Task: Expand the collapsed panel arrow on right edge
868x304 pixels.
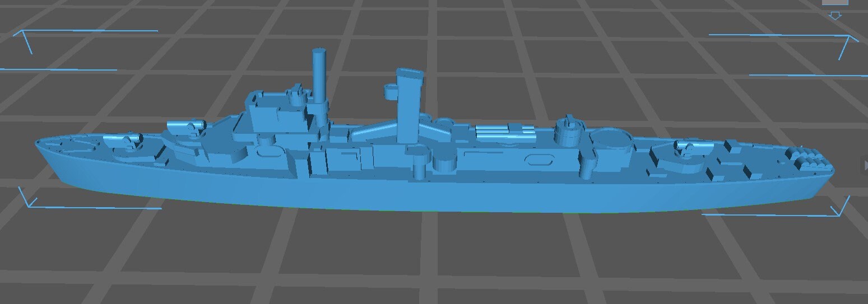Action: (864, 163)
